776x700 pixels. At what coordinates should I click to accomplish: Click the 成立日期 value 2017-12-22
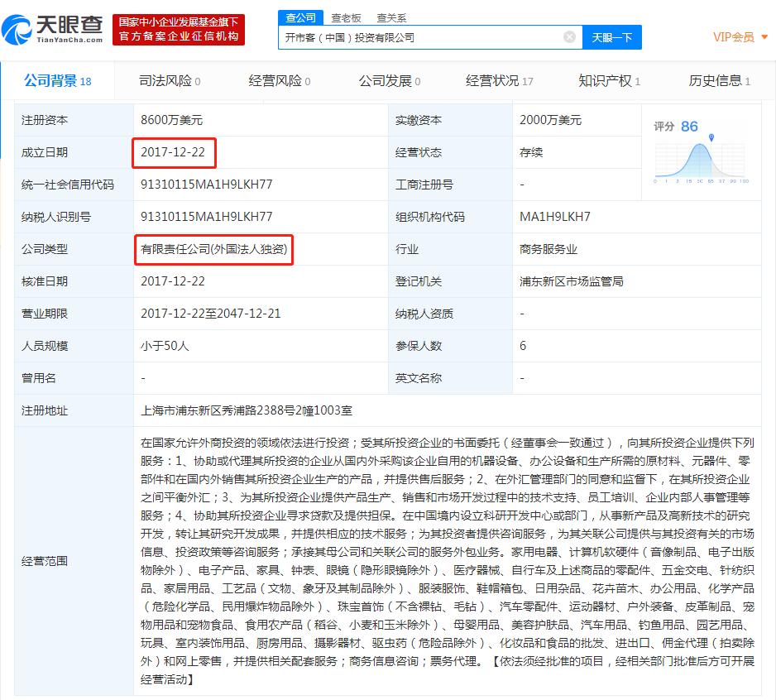[x=173, y=152]
